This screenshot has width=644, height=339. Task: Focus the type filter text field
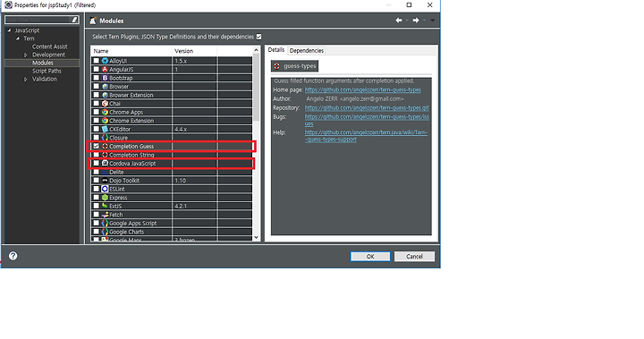click(38, 20)
